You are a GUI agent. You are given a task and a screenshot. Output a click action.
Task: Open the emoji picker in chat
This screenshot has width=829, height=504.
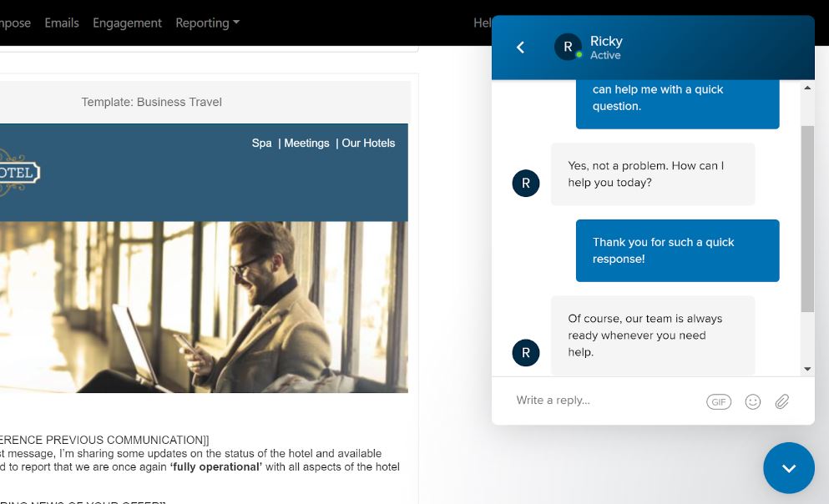[752, 402]
